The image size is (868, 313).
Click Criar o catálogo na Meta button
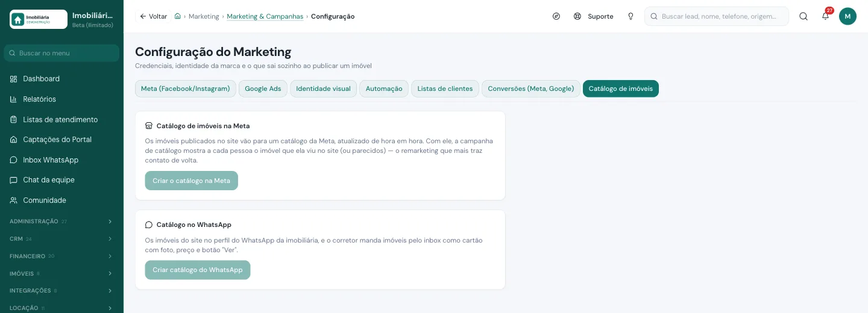click(x=191, y=181)
